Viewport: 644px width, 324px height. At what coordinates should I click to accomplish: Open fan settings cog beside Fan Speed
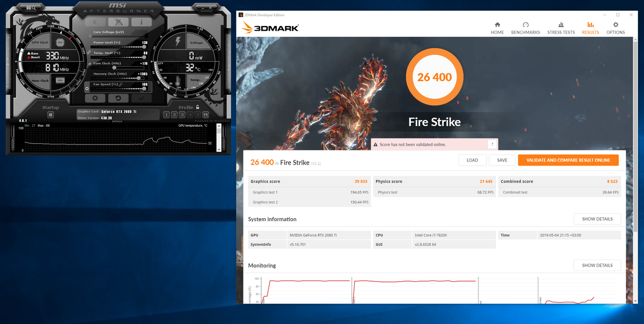click(x=87, y=89)
